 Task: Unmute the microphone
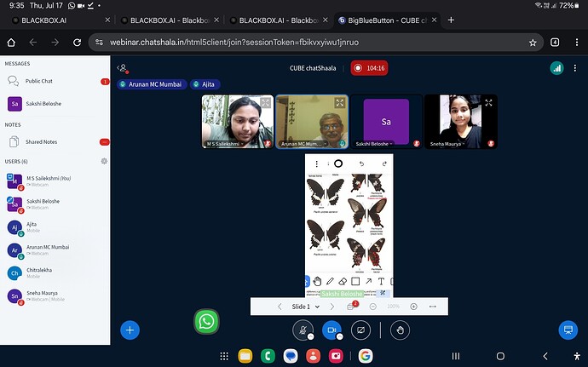click(x=303, y=330)
